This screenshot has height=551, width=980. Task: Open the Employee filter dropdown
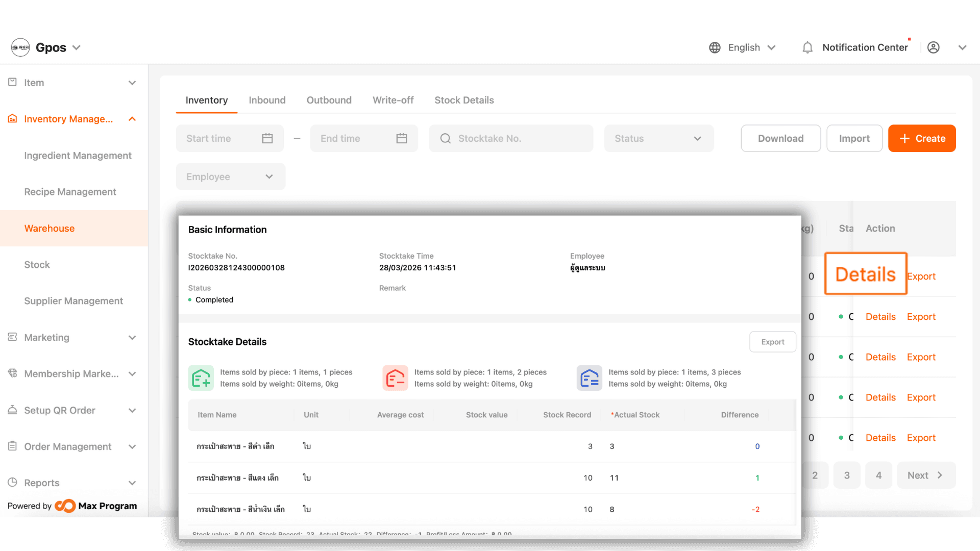coord(230,177)
